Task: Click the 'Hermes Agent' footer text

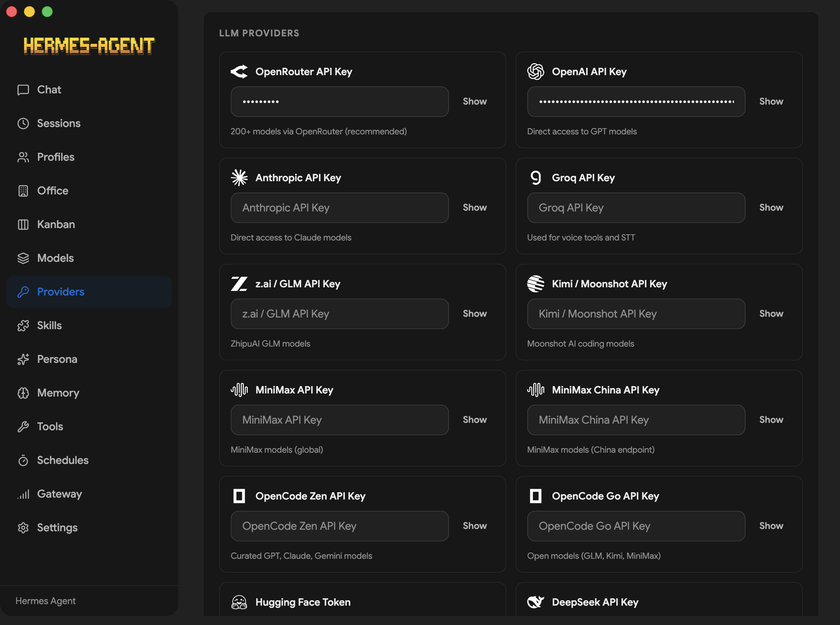Action: coord(46,601)
